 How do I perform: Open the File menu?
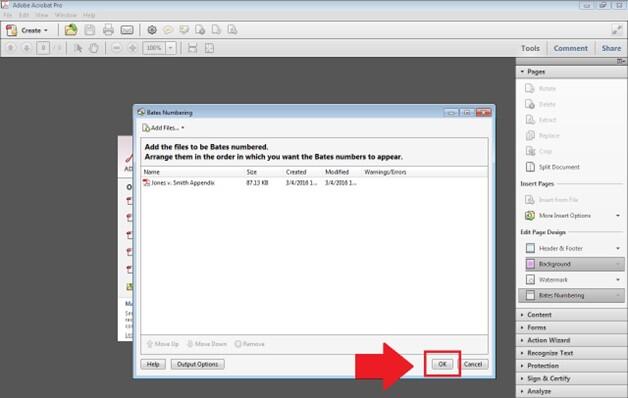[8, 15]
